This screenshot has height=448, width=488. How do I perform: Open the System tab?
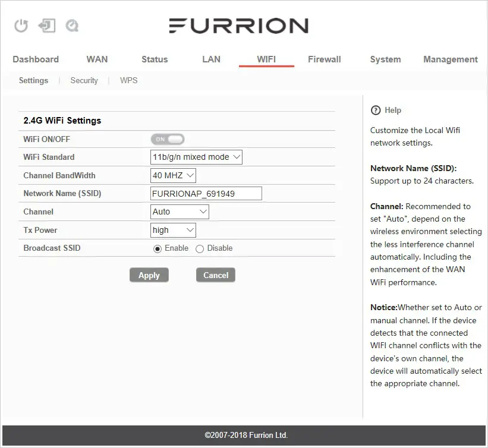click(x=385, y=59)
